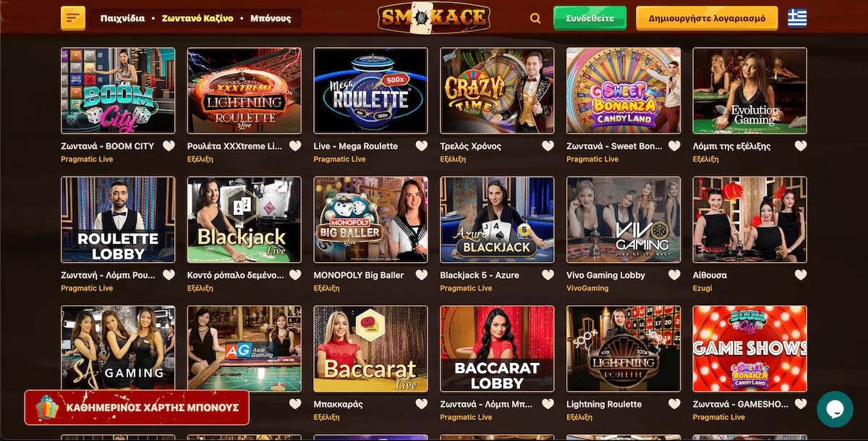Viewport: 868px width, 441px height.
Task: Favorite Vivo Gaming Lobby with its heart
Action: coord(674,275)
